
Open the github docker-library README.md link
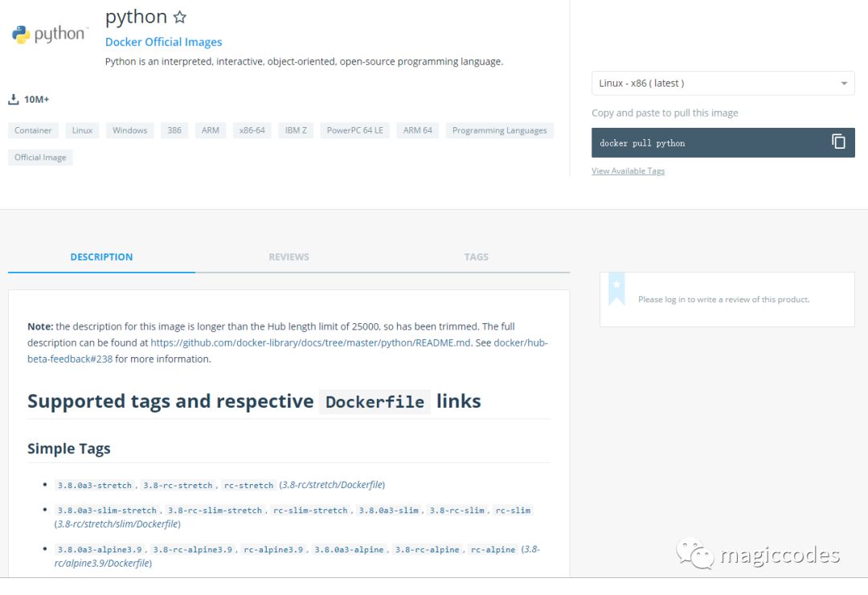(310, 343)
